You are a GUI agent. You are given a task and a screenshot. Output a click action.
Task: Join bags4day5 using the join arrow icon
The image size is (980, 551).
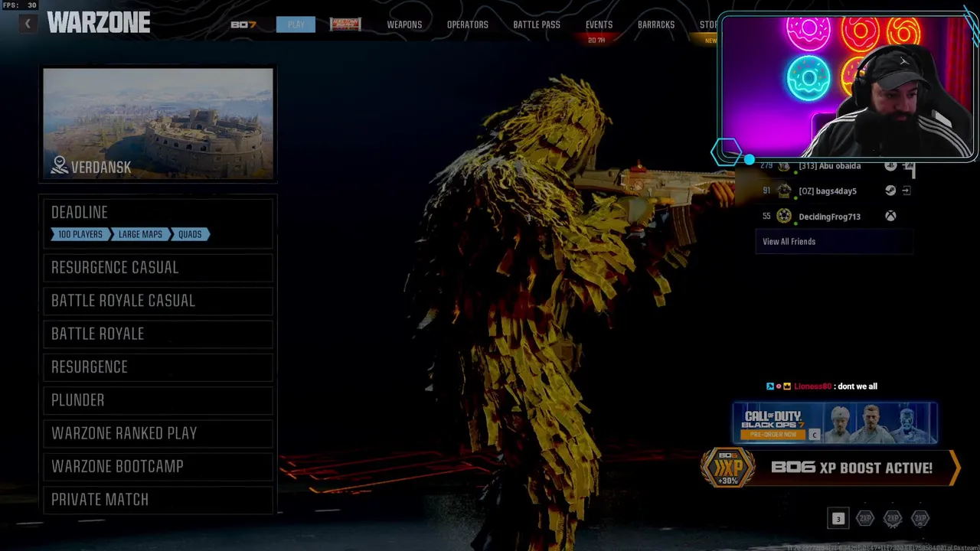906,191
